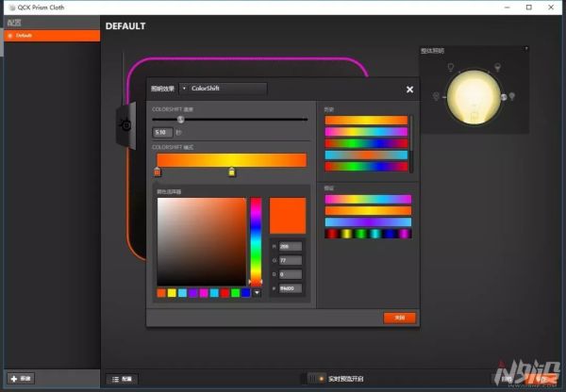Pick the light blue swatch next to yellow
Screen dimensions: 566x392
183,293
